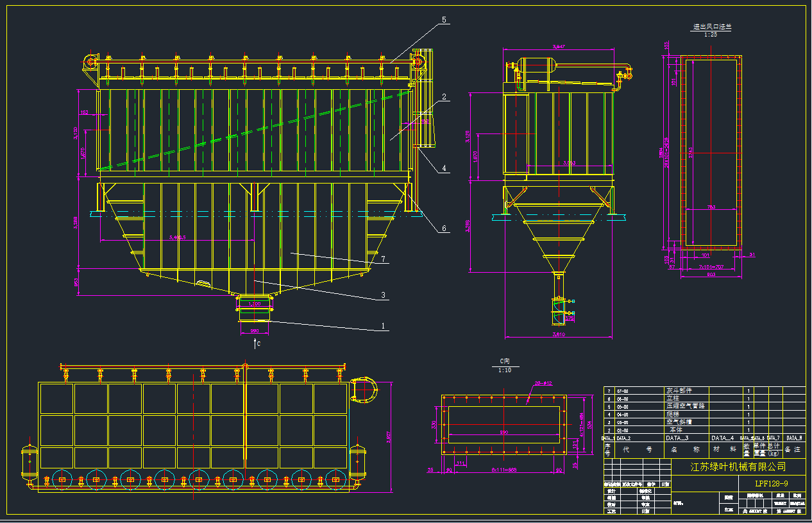Select callout number 2 label
812x523 pixels.
[443, 98]
